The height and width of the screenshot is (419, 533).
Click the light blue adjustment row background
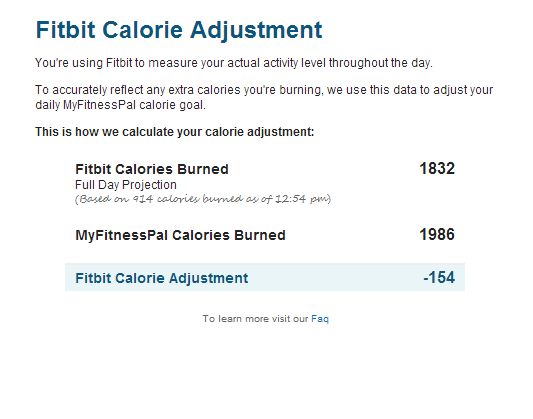pos(265,277)
